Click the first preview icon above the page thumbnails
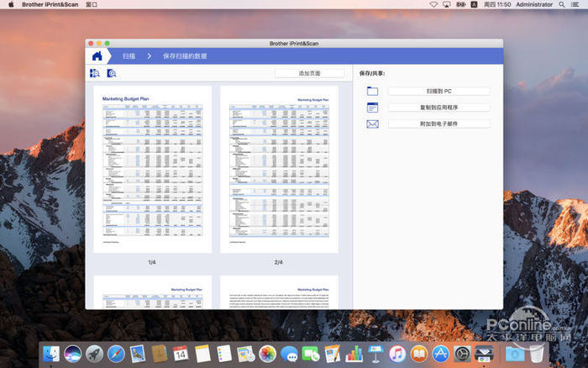The height and width of the screenshot is (368, 588). pyautogui.click(x=95, y=74)
